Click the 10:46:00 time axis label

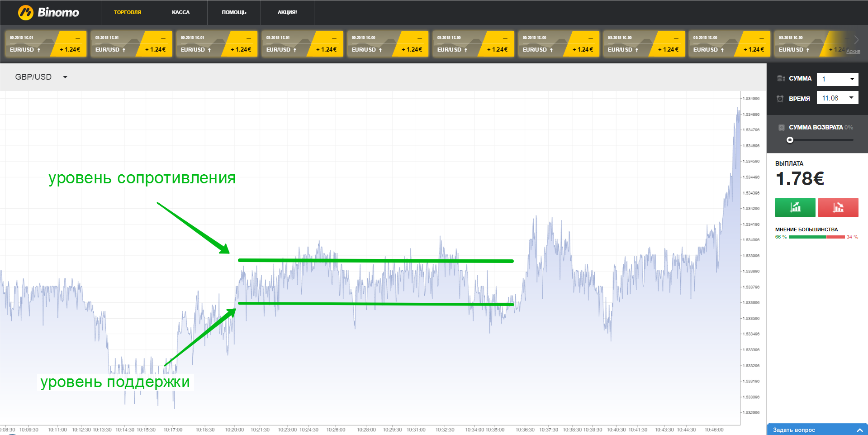(714, 430)
